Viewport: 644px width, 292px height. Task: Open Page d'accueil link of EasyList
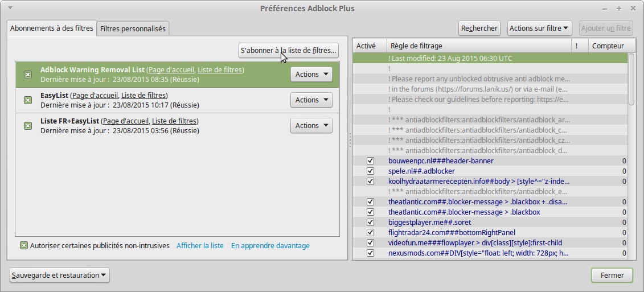pyautogui.click(x=95, y=95)
